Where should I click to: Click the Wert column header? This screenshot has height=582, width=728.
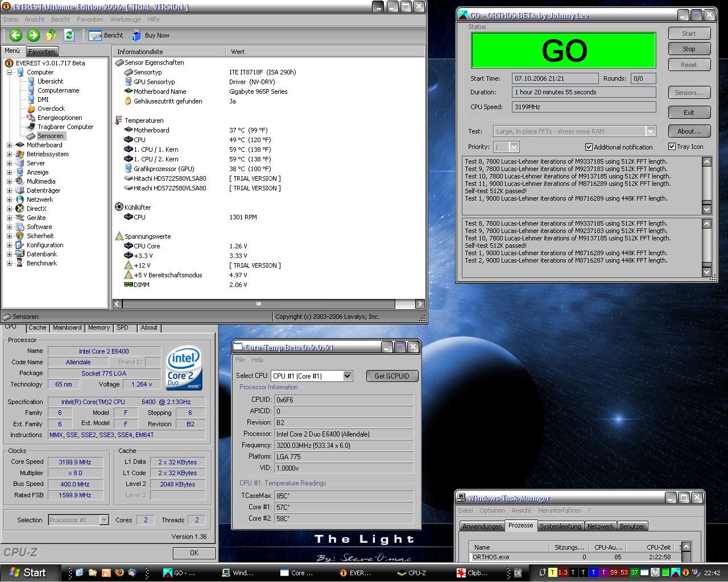pos(325,52)
